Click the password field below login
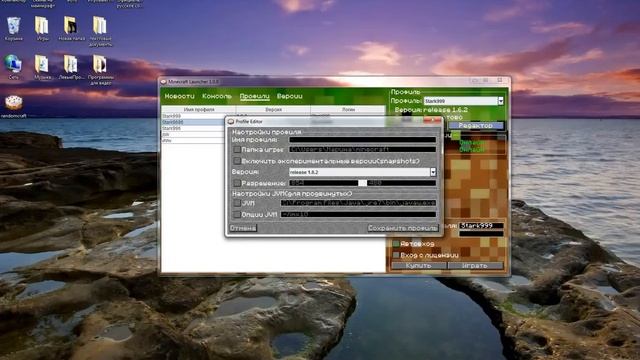Viewport: 640px width, 360px height. (x=481, y=233)
